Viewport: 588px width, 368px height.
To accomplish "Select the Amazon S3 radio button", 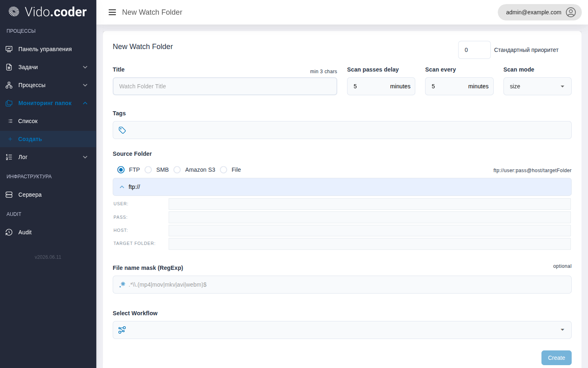I will [177, 170].
